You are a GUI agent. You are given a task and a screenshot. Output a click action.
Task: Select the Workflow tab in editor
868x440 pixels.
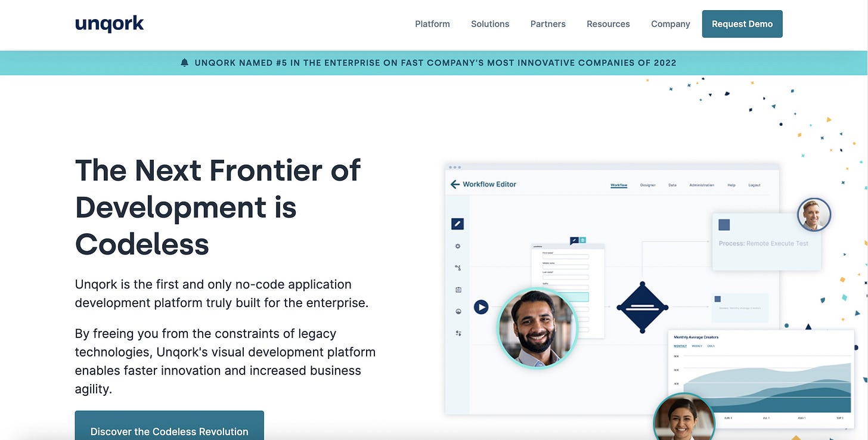pyautogui.click(x=619, y=185)
